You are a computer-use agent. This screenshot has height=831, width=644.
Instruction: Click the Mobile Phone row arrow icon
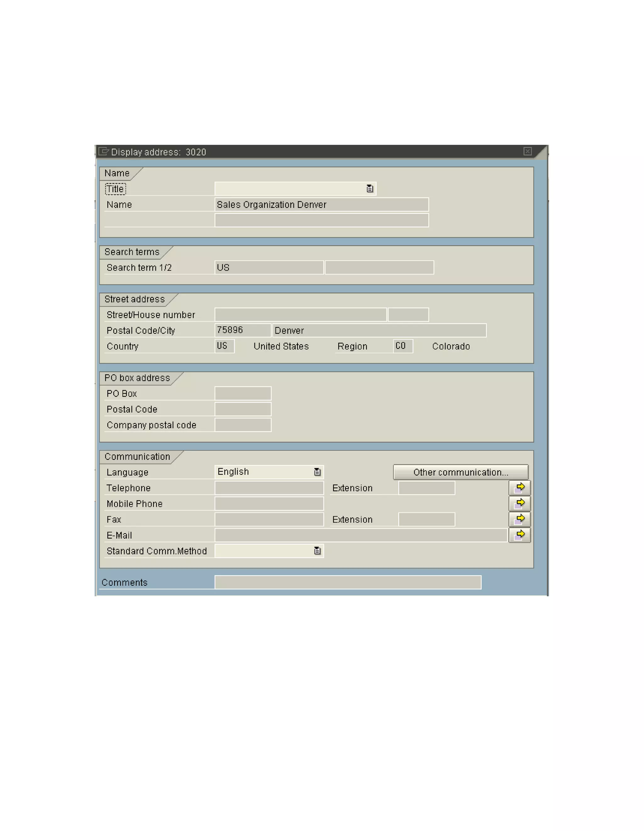tap(519, 503)
